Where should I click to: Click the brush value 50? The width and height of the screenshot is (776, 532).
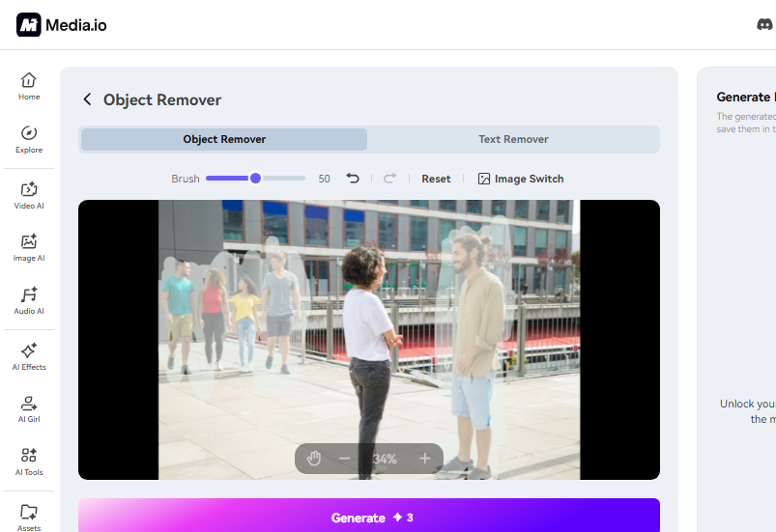[x=324, y=179]
